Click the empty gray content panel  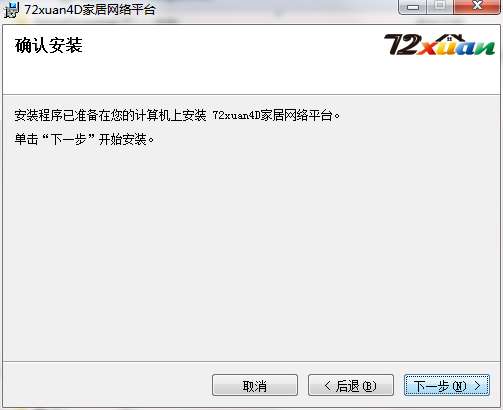[251, 253]
